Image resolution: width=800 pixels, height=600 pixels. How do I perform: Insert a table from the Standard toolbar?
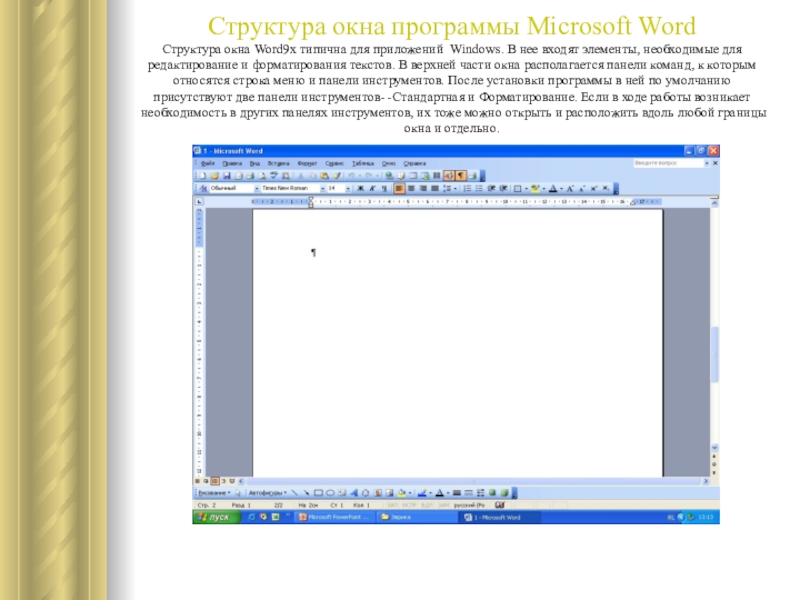pyautogui.click(x=413, y=176)
